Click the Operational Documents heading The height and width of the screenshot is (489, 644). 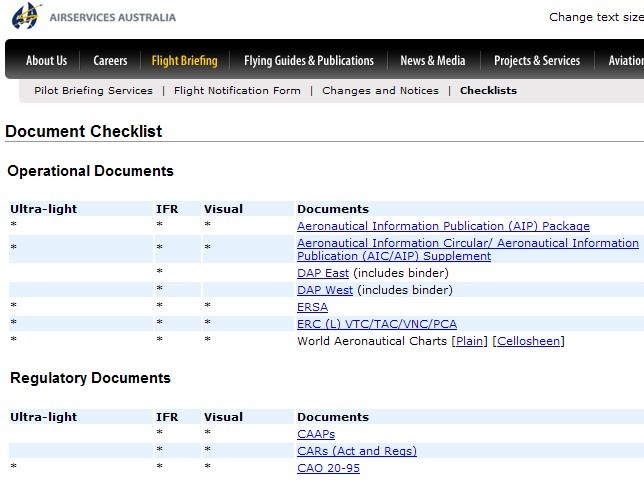click(x=90, y=171)
